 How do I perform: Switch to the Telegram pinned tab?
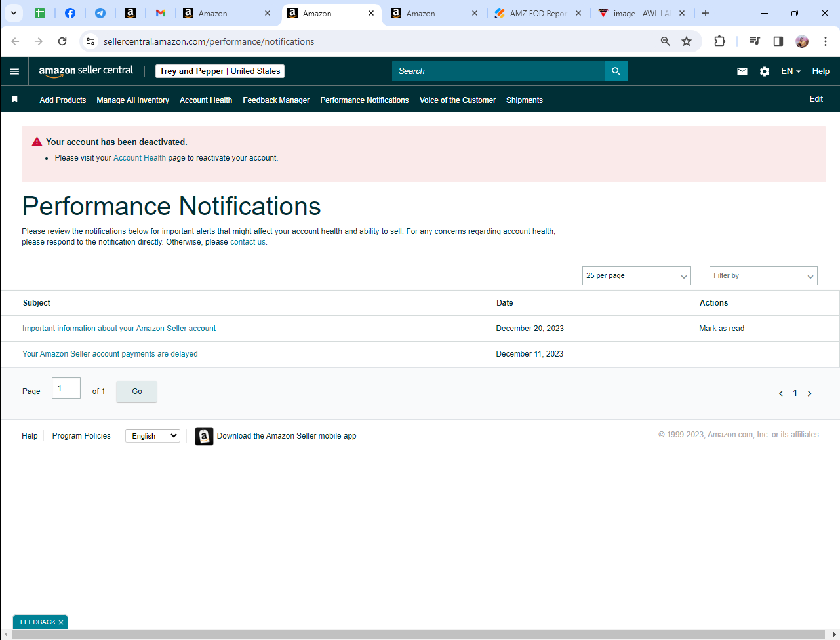point(100,13)
